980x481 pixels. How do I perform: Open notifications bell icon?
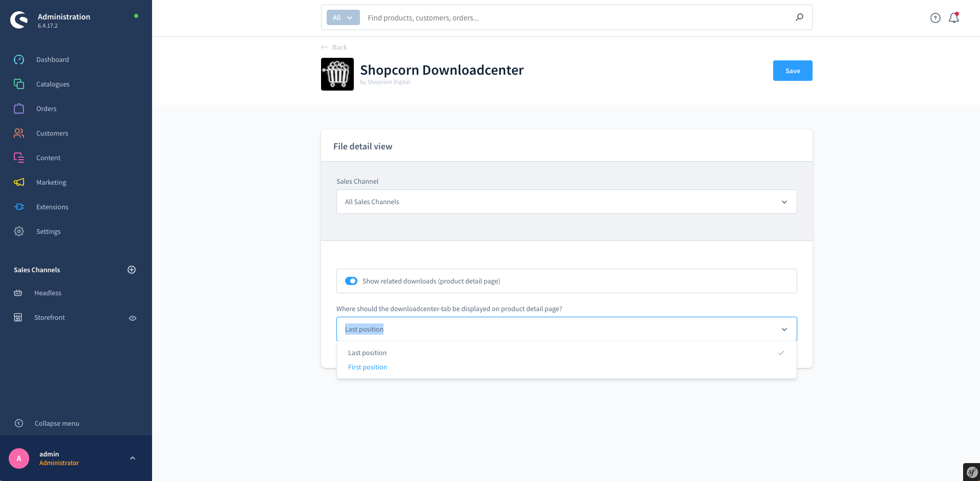[954, 18]
